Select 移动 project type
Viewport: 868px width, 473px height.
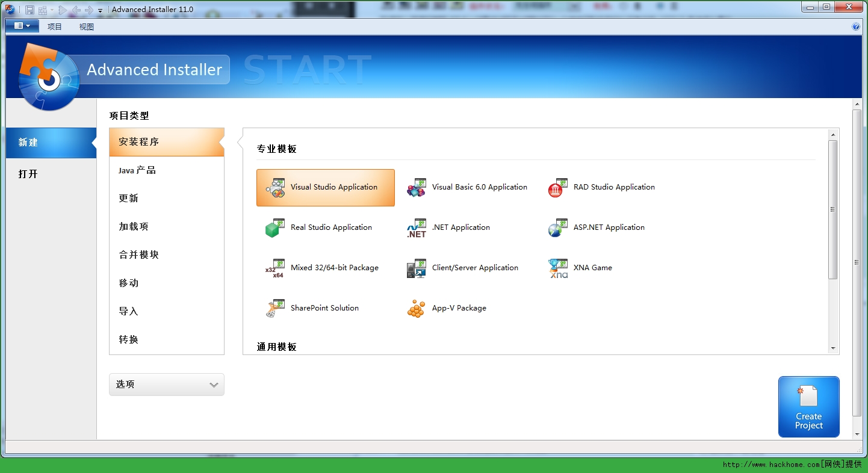click(x=167, y=283)
